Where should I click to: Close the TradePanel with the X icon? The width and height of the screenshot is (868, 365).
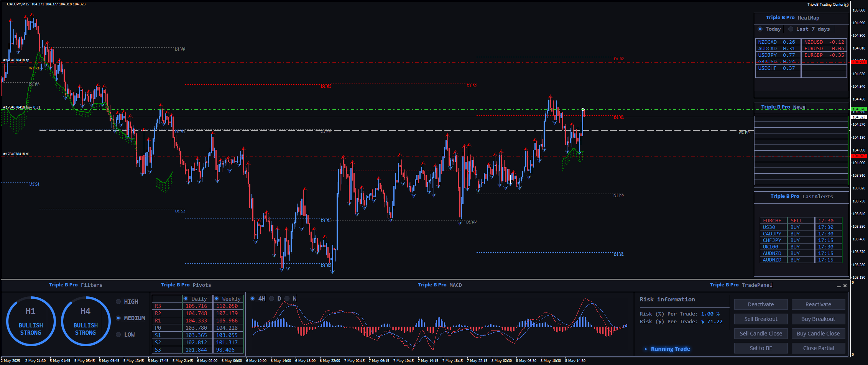(845, 286)
